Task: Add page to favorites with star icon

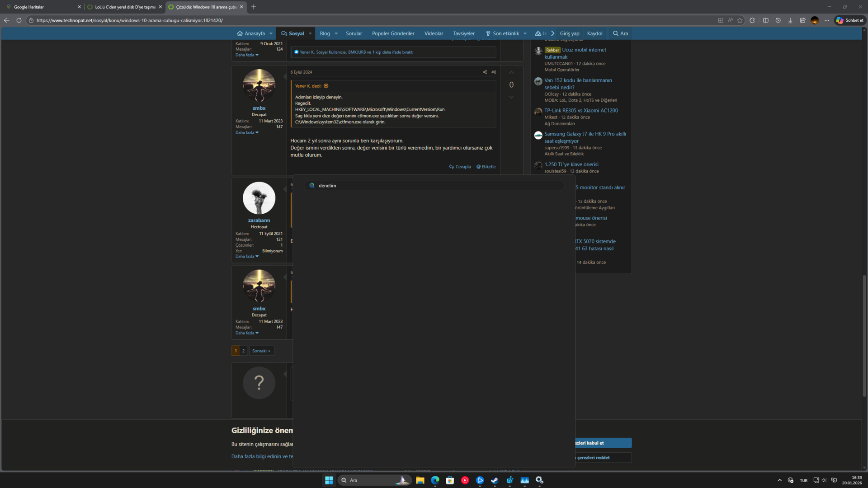Action: (740, 20)
